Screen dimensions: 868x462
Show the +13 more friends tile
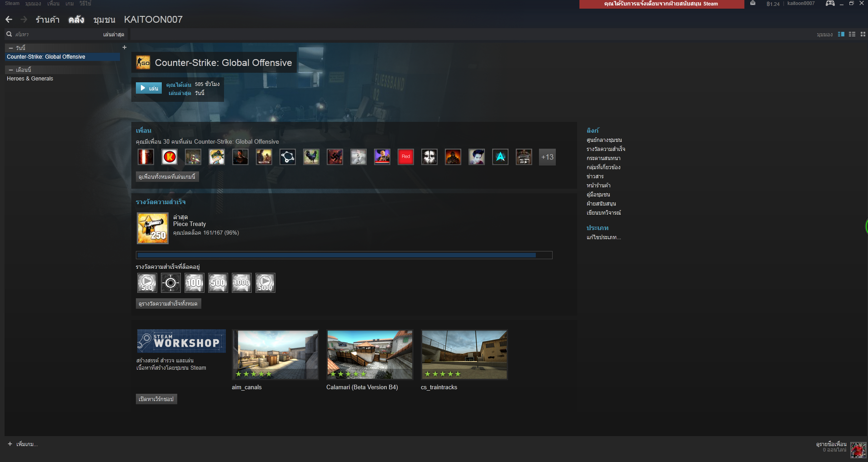pos(547,157)
